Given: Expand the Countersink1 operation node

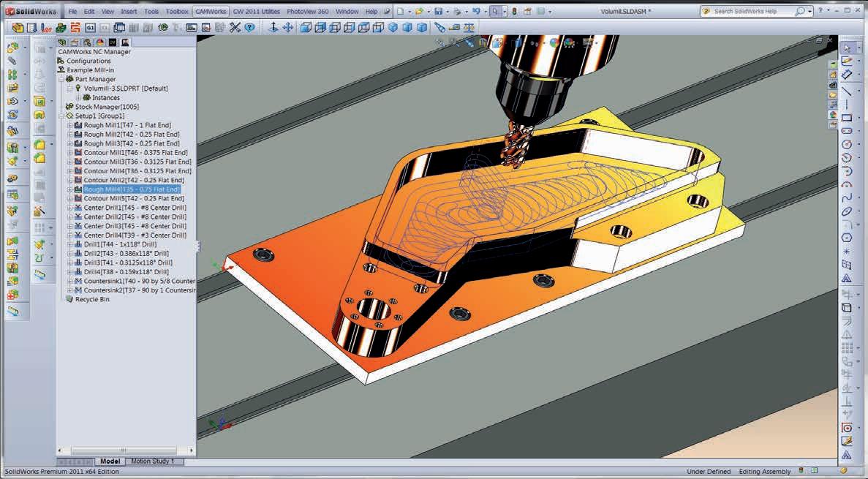Looking at the screenshot, I should (69, 281).
